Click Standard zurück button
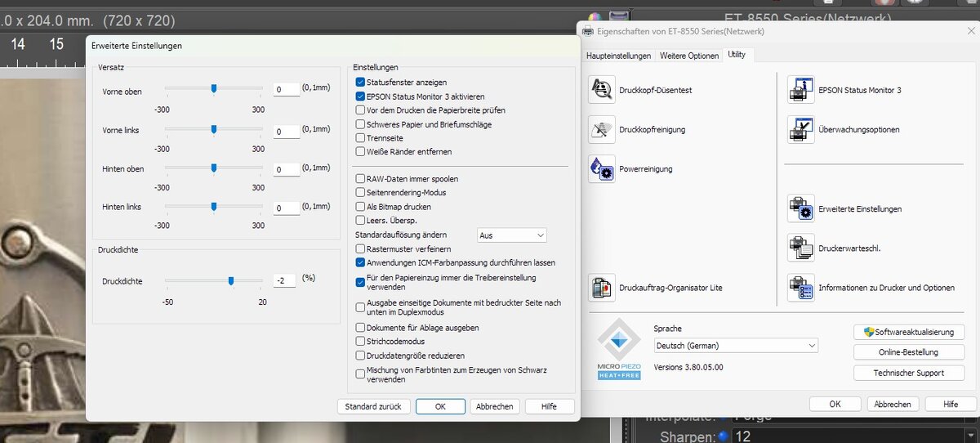This screenshot has height=443, width=980. [x=373, y=406]
